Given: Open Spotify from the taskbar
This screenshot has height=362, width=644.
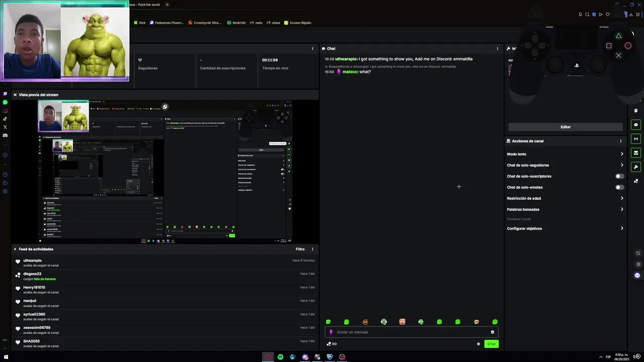Looking at the screenshot, I should (280, 357).
